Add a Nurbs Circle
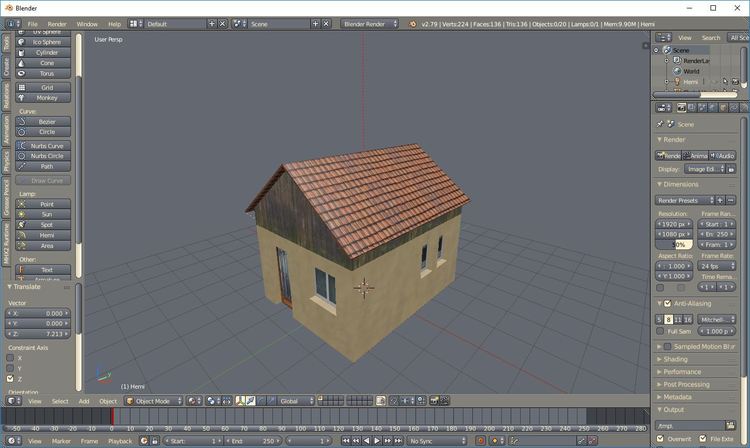The width and height of the screenshot is (750, 448). click(43, 156)
